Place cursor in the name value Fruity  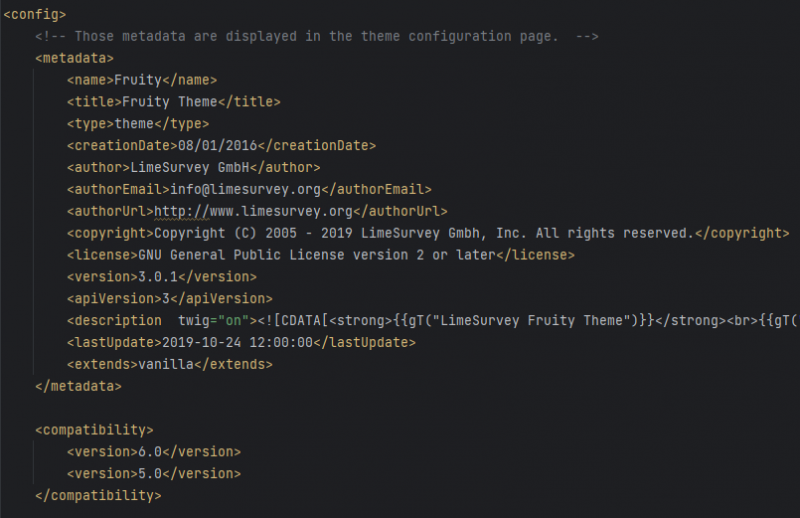tap(138, 80)
